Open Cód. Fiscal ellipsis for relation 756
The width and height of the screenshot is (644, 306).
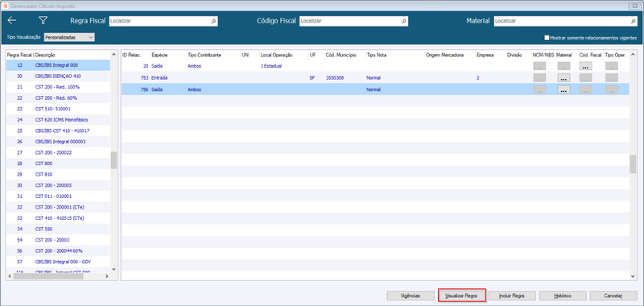[x=586, y=89]
